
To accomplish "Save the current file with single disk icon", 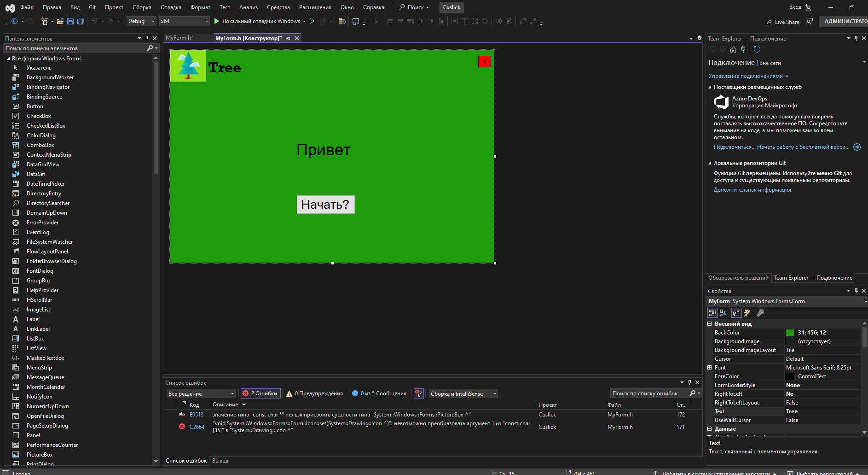I will (x=70, y=21).
